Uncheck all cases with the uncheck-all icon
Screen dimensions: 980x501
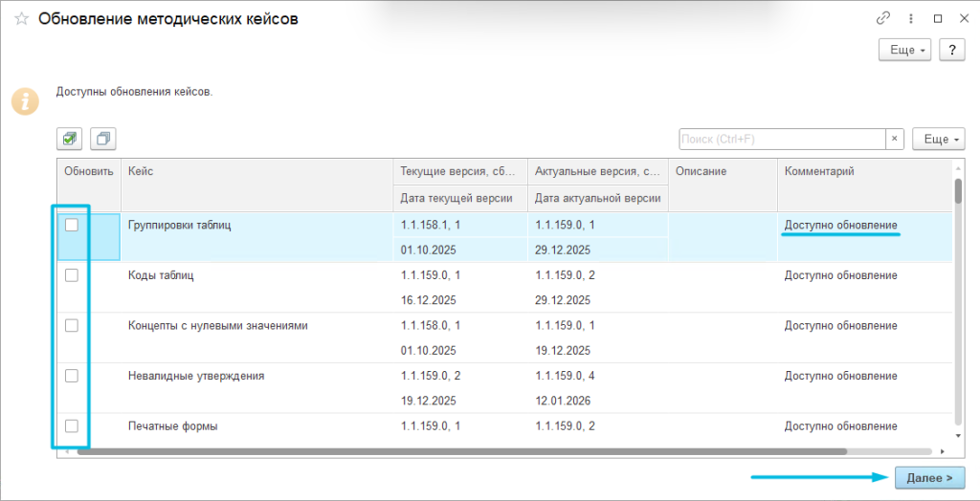103,139
